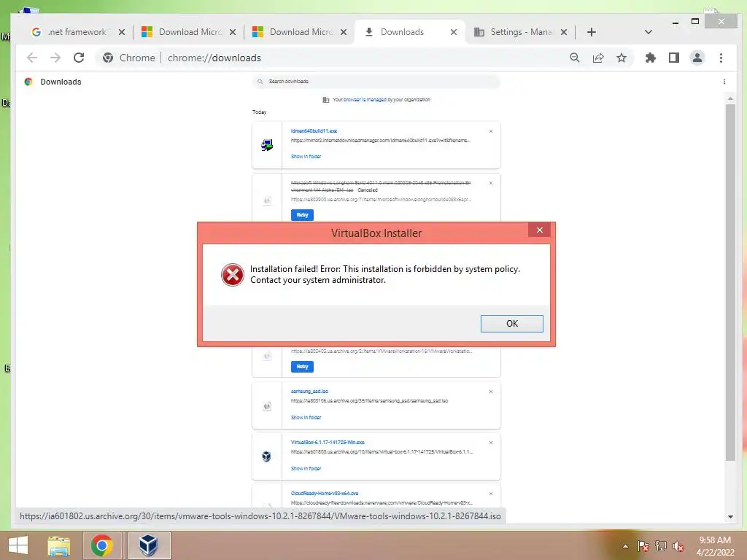
Task: Open the Action Center flag icon
Action: tap(643, 546)
